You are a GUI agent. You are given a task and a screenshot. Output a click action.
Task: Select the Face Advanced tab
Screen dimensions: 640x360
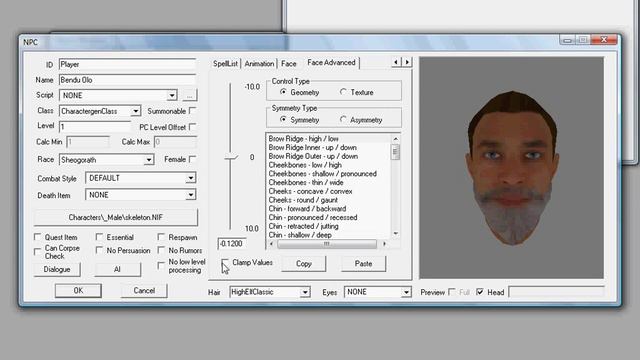[331, 62]
